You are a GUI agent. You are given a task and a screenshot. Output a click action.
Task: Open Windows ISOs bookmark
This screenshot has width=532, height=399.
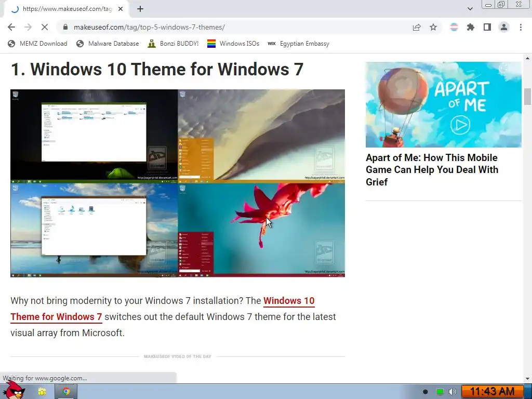click(233, 44)
